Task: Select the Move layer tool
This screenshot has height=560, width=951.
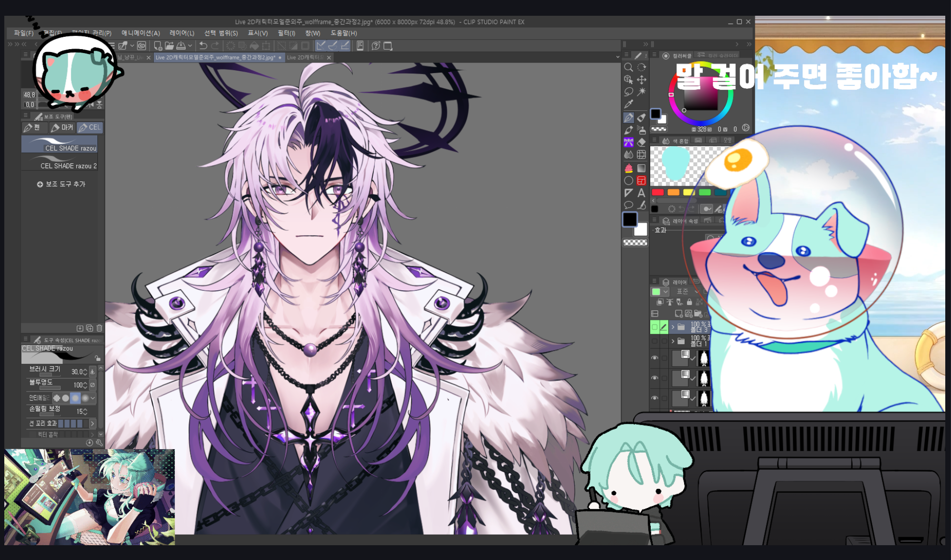Action: pyautogui.click(x=642, y=80)
